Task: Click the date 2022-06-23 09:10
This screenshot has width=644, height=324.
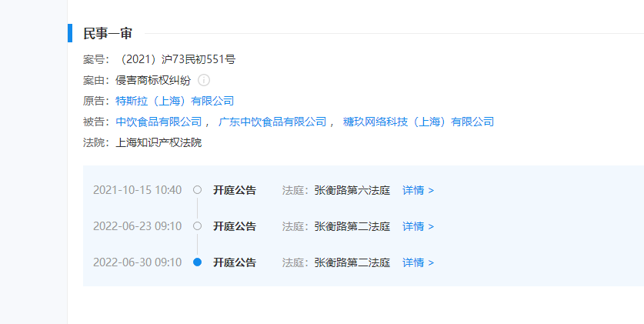Action: (x=137, y=226)
